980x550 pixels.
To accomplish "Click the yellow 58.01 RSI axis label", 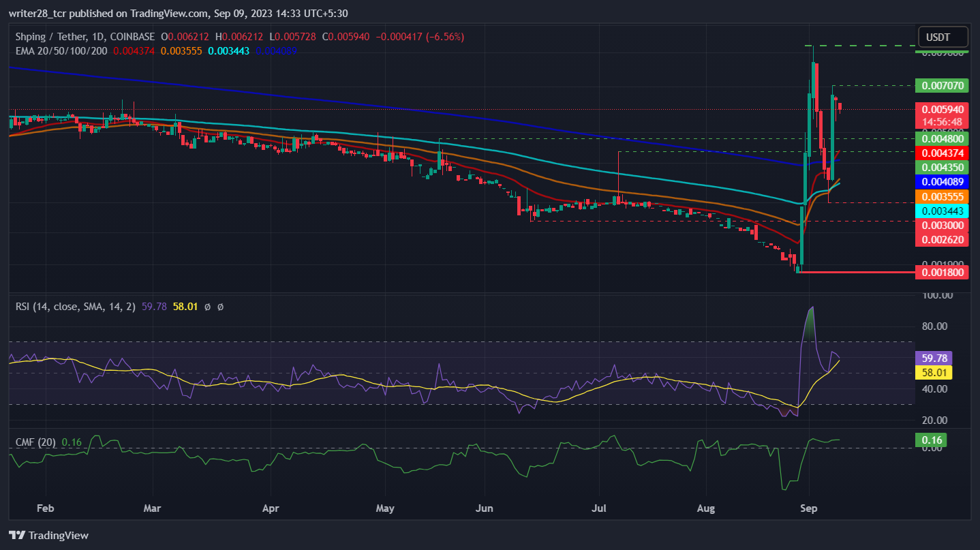I will (934, 372).
